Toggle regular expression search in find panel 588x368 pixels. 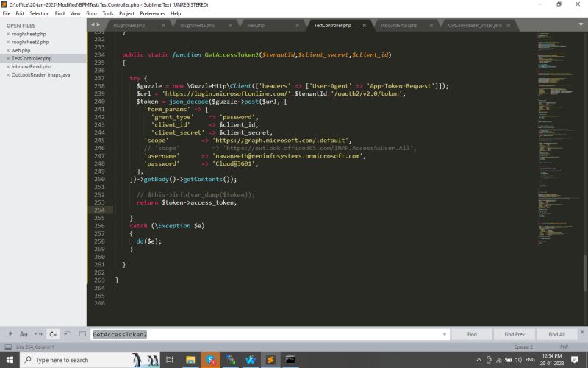click(x=9, y=334)
